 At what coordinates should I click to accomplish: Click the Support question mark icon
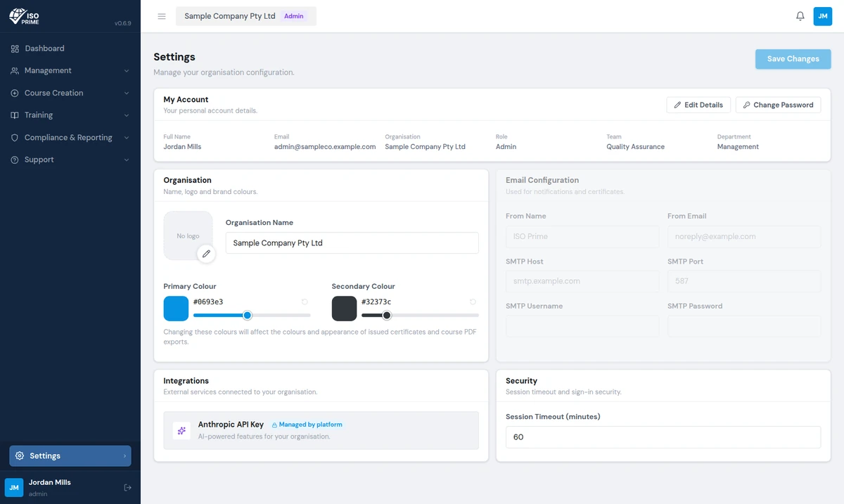pos(15,160)
